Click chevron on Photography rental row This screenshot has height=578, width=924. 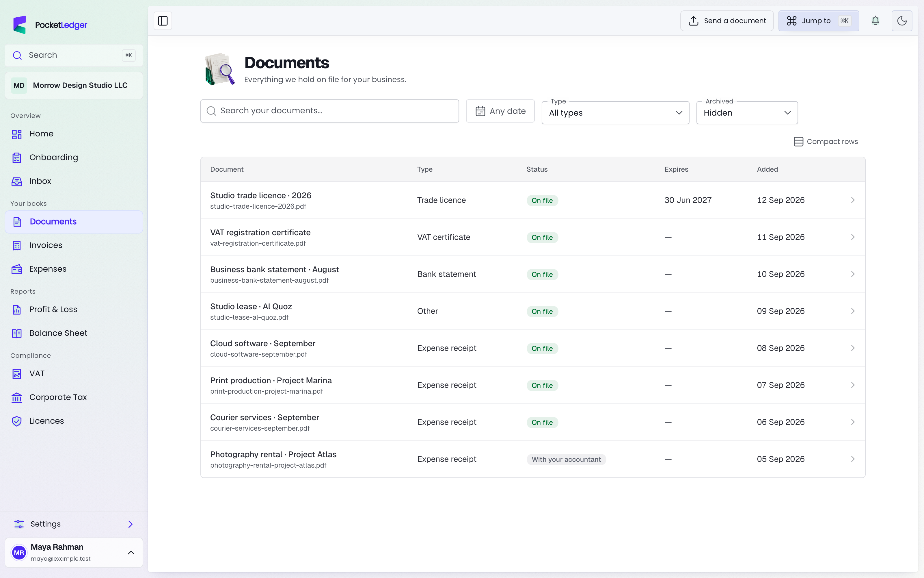click(853, 459)
